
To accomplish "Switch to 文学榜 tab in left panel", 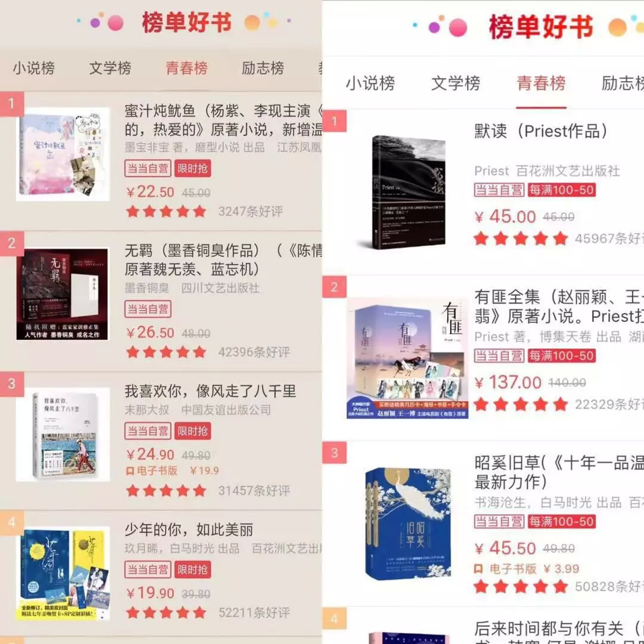I will pyautogui.click(x=110, y=68).
